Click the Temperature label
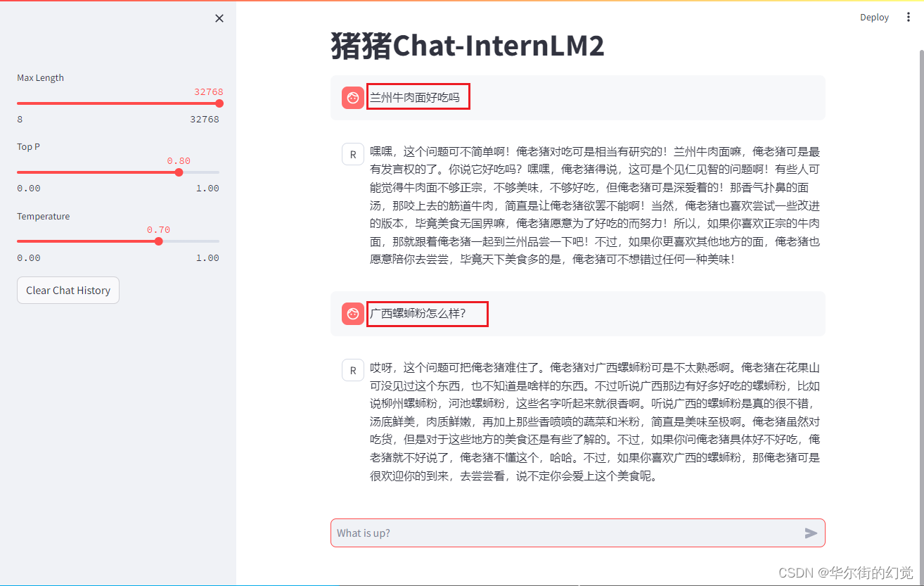The width and height of the screenshot is (924, 586). click(44, 217)
